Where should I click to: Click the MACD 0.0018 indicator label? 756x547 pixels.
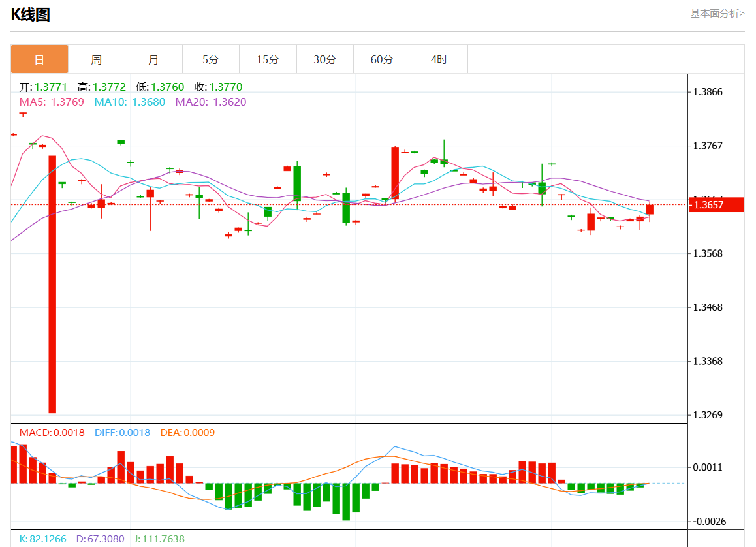(52, 433)
